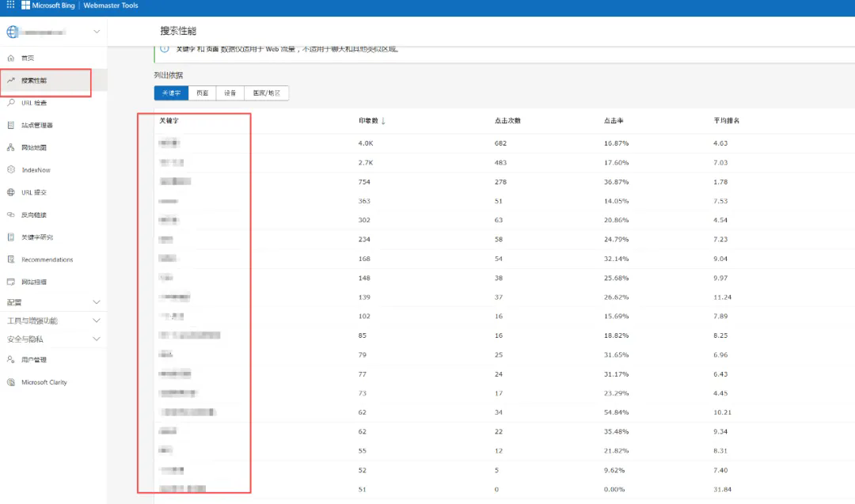The height and width of the screenshot is (504, 855).
Task: Click the 首页 home icon in sidebar
Action: [11, 59]
